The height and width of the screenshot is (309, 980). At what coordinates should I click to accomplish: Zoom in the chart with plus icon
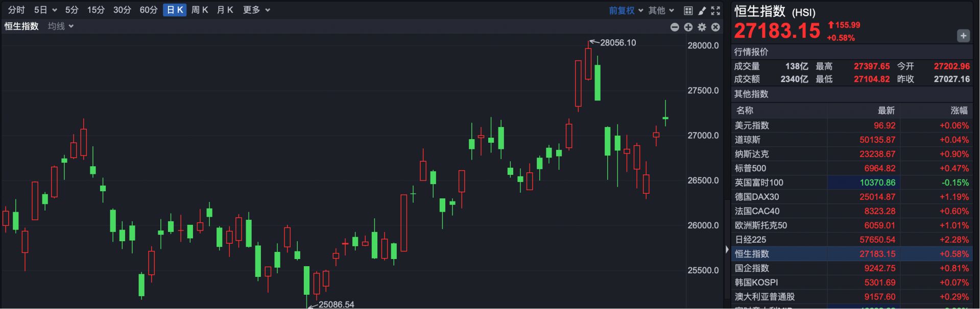(688, 27)
